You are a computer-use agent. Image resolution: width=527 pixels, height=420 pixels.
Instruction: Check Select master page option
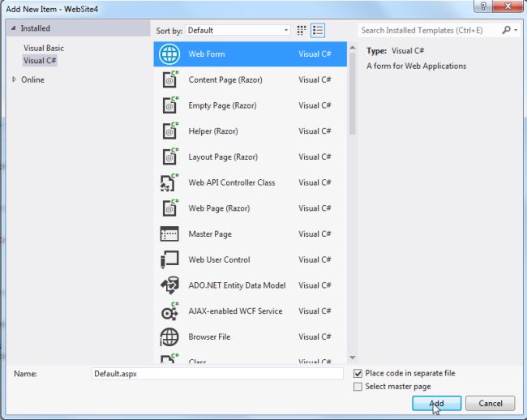coord(358,387)
